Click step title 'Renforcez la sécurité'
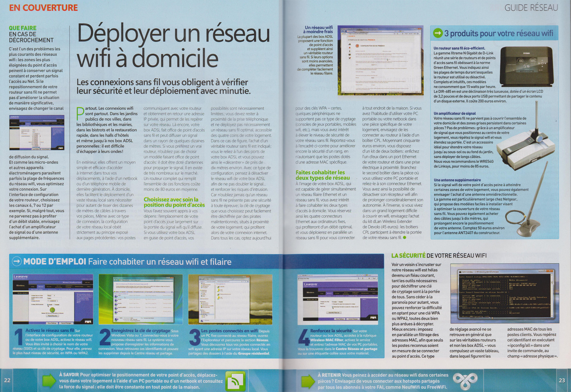 (x=331, y=331)
